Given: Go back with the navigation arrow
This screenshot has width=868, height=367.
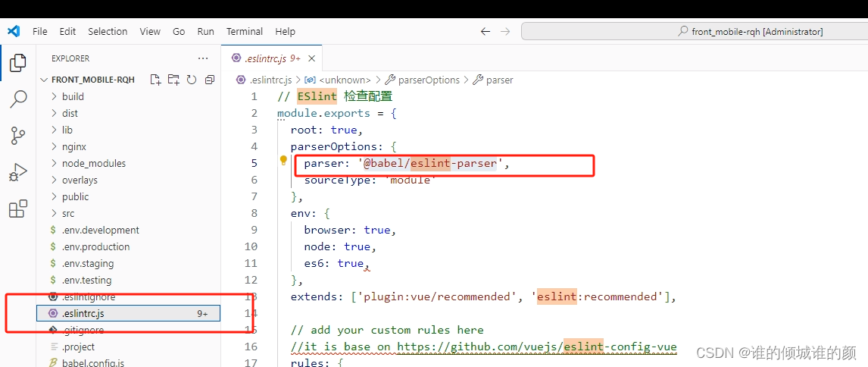Looking at the screenshot, I should pyautogui.click(x=486, y=32).
